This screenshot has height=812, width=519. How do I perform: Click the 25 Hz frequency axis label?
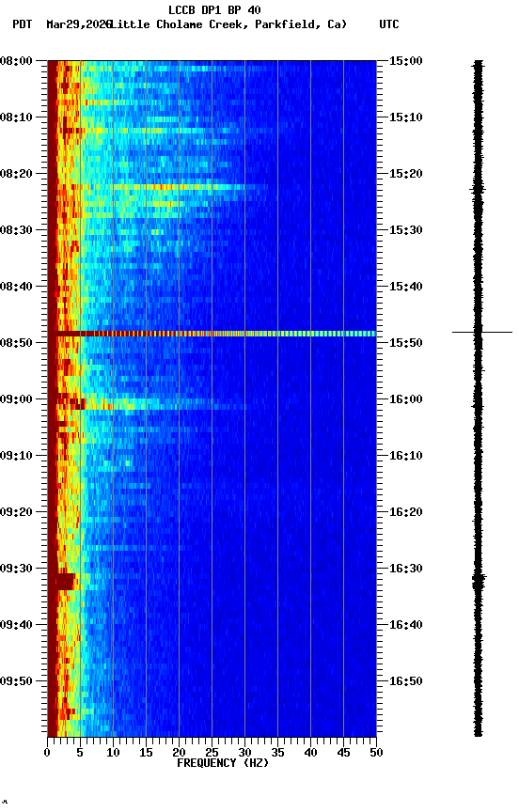tap(212, 753)
